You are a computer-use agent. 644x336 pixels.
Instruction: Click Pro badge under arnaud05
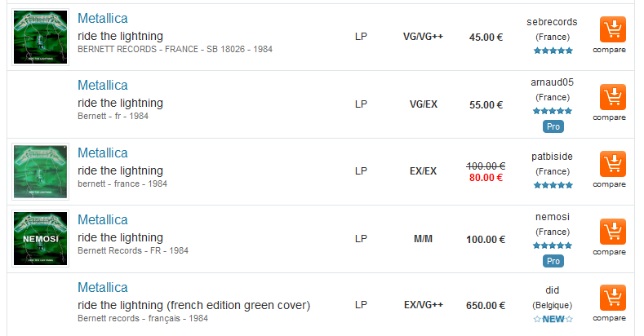click(x=553, y=126)
